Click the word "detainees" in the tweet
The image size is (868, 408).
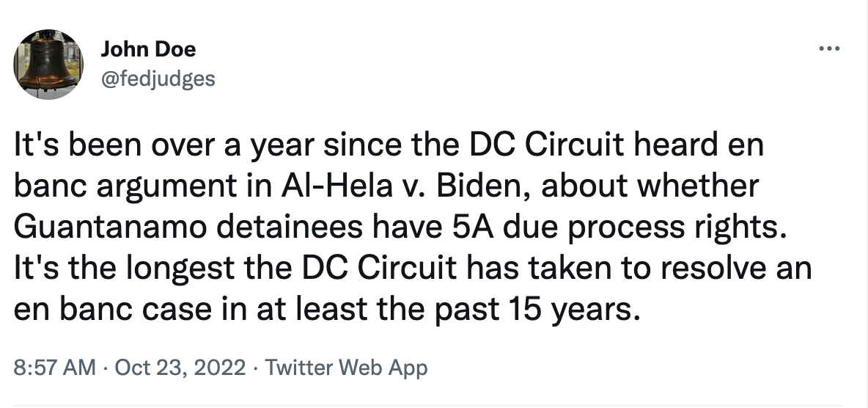coord(290,227)
